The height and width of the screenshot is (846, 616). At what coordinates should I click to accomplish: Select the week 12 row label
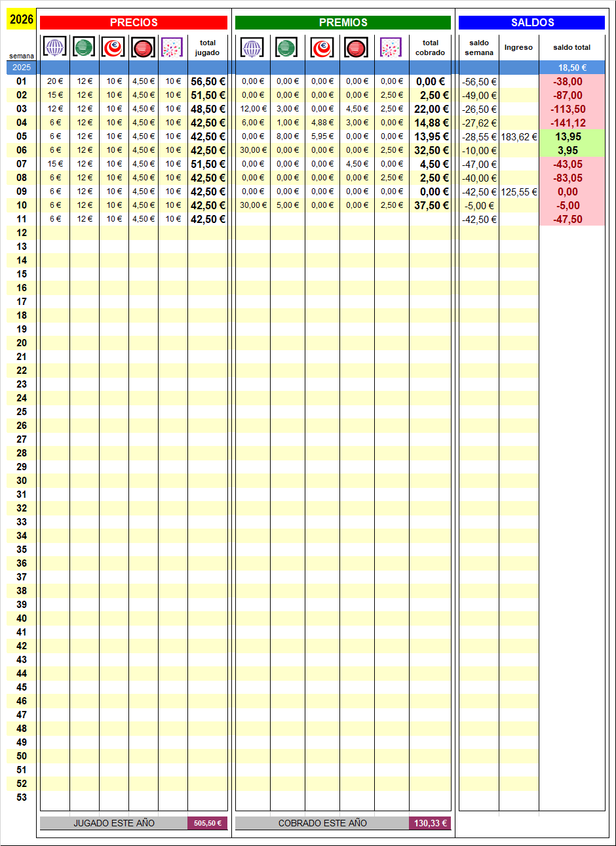tap(22, 233)
